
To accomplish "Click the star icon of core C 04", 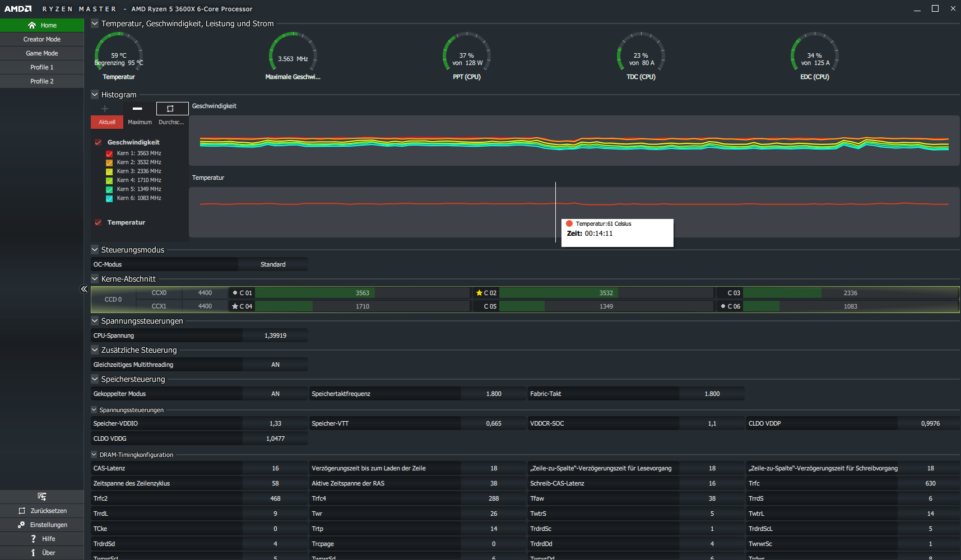I will 235,306.
